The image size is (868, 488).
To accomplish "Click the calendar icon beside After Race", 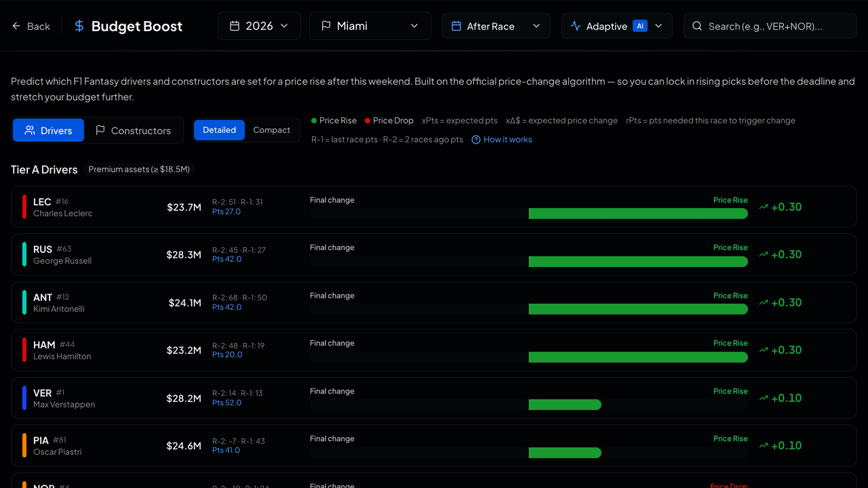I will pyautogui.click(x=456, y=26).
